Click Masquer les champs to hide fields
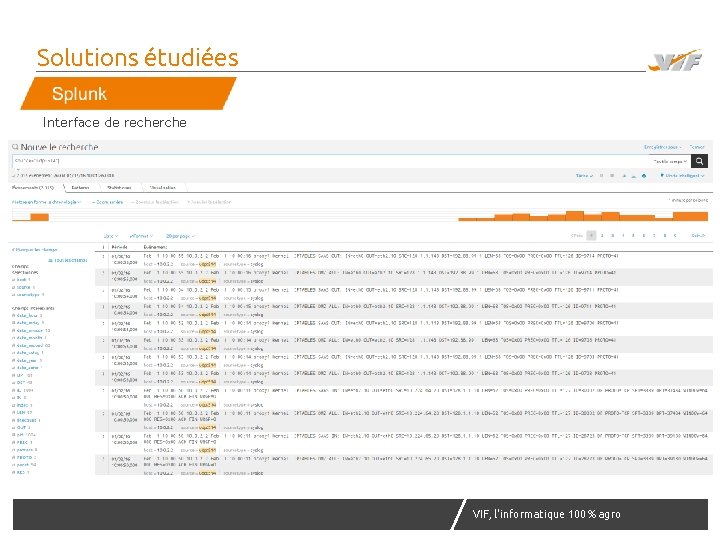The width and height of the screenshot is (720, 540). tap(34, 250)
